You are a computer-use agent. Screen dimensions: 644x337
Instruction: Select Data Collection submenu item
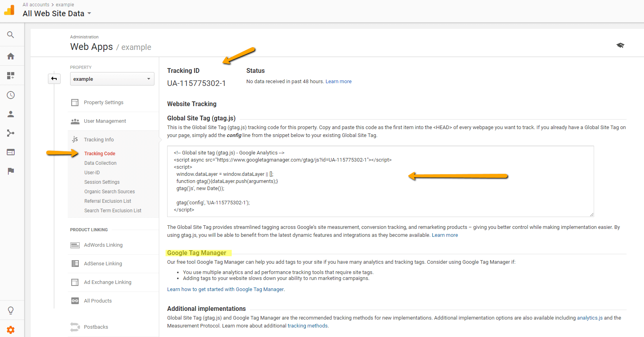pos(100,163)
